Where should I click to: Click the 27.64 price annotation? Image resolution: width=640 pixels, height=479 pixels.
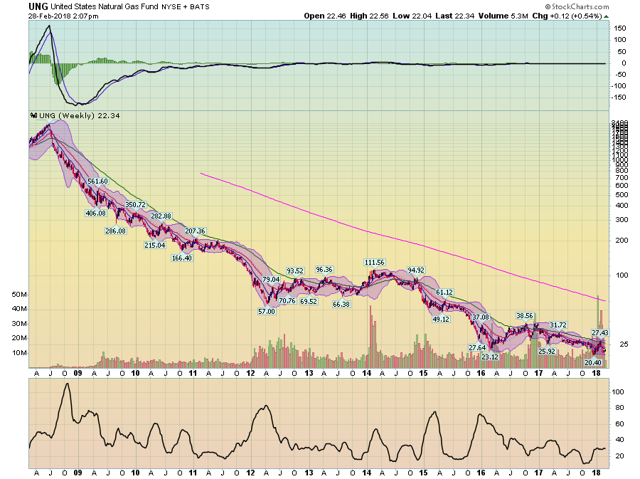coord(477,348)
